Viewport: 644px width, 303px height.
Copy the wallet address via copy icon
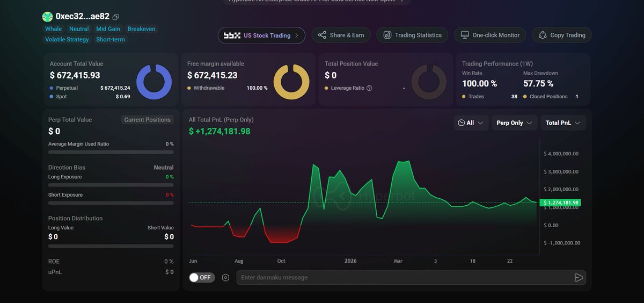coord(116,17)
